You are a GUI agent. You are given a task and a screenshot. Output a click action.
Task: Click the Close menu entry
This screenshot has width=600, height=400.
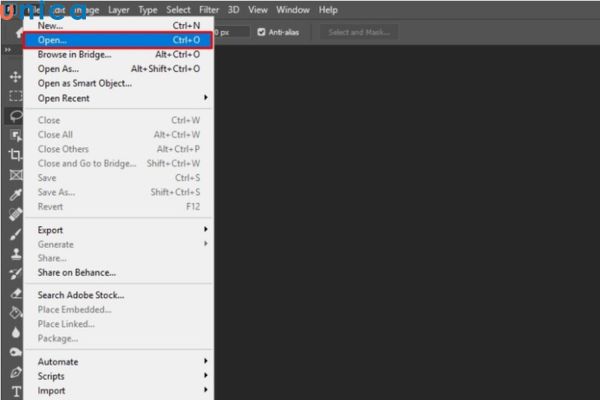(x=118, y=120)
